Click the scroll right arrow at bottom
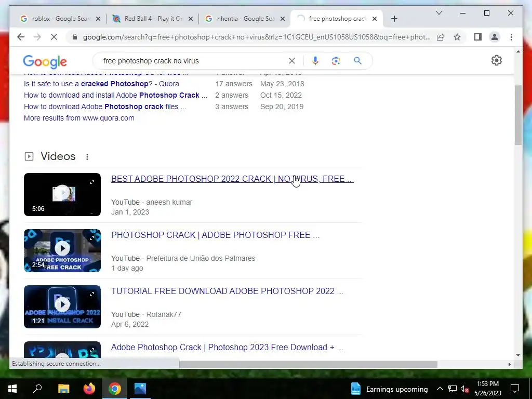 pos(509,364)
